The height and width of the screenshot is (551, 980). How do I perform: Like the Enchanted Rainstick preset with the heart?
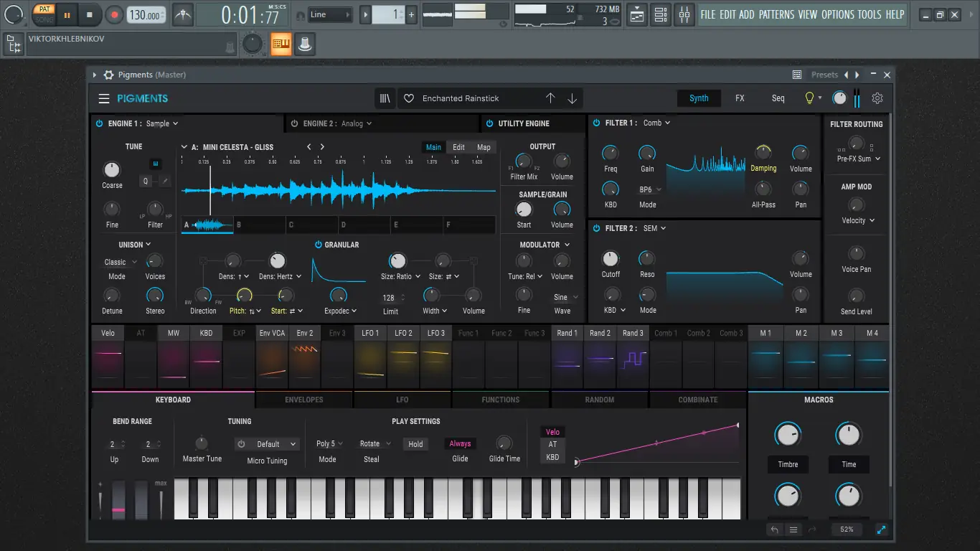pos(409,98)
